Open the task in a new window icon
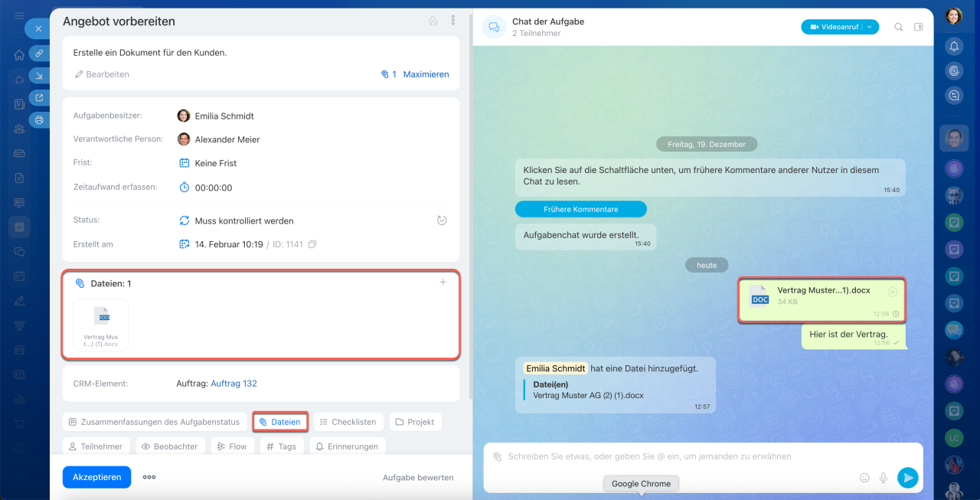The height and width of the screenshot is (500, 980). (x=39, y=97)
